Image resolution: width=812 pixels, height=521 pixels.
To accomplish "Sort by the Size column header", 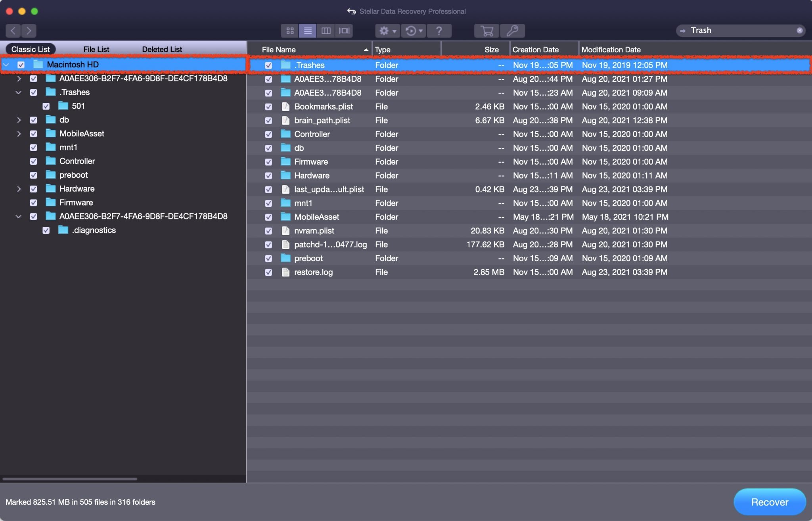I will (491, 50).
